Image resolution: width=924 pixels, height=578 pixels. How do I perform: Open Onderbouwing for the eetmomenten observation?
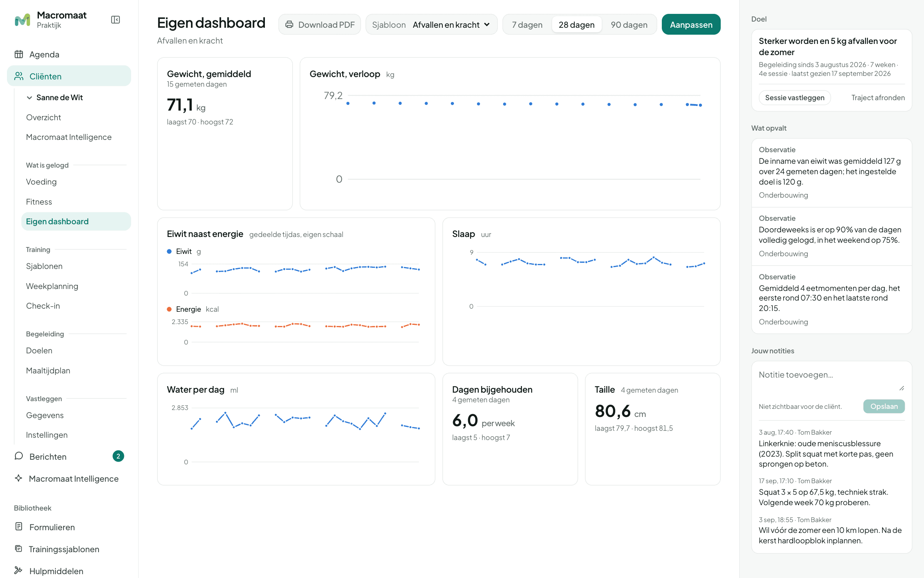783,322
